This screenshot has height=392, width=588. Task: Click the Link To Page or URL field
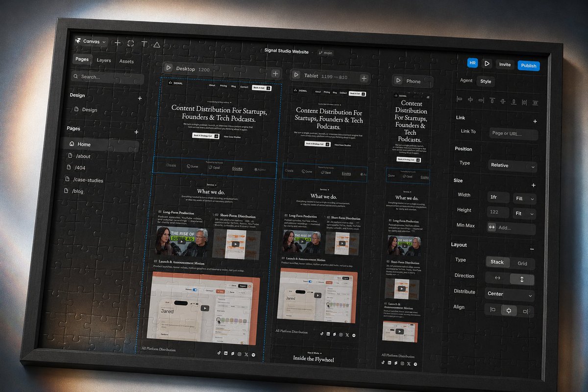(514, 134)
